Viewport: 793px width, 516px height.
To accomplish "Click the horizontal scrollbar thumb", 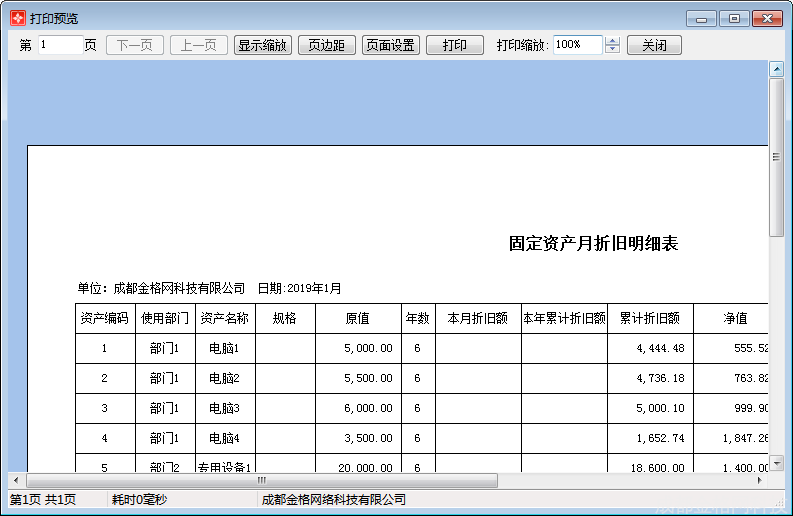I will (x=260, y=480).
